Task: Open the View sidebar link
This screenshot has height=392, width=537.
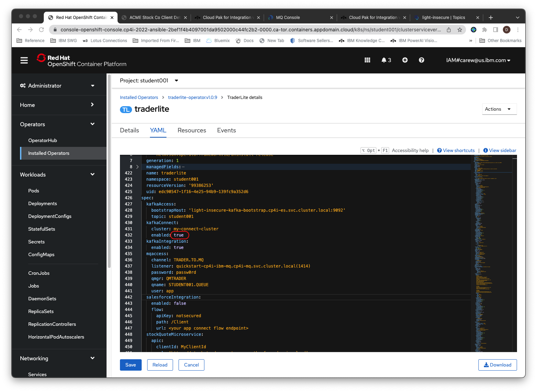Action: [500, 150]
